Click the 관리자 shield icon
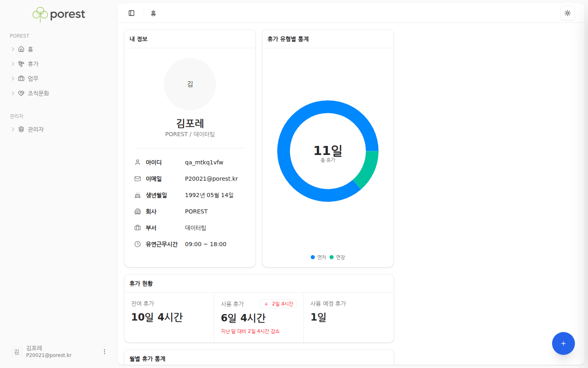This screenshot has width=588, height=368. pos(21,129)
